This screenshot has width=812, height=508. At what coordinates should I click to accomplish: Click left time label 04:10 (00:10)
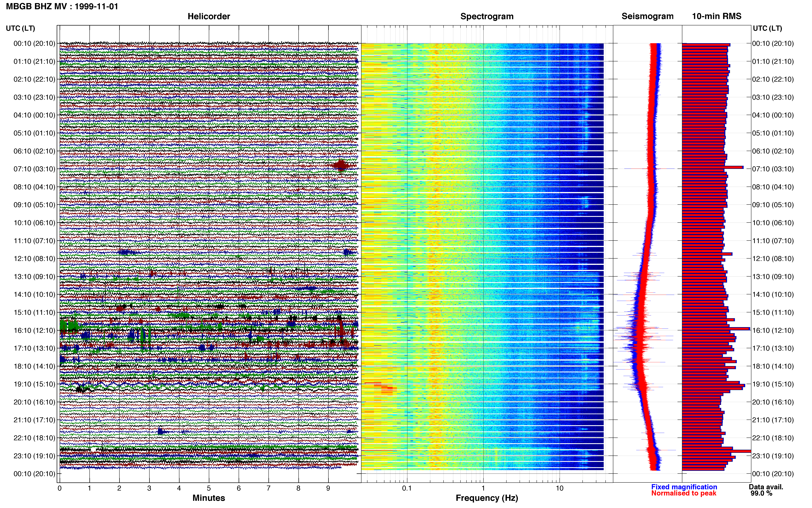tap(34, 115)
